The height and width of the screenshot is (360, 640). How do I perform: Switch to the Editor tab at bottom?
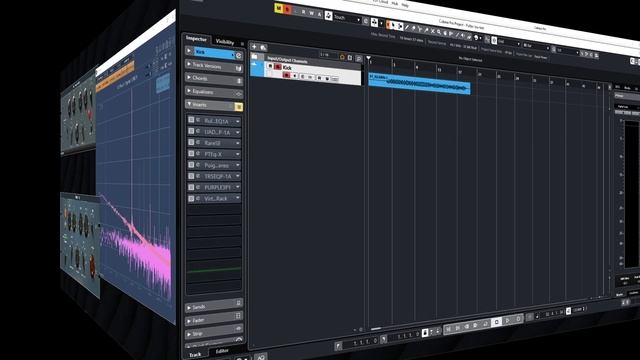[222, 351]
